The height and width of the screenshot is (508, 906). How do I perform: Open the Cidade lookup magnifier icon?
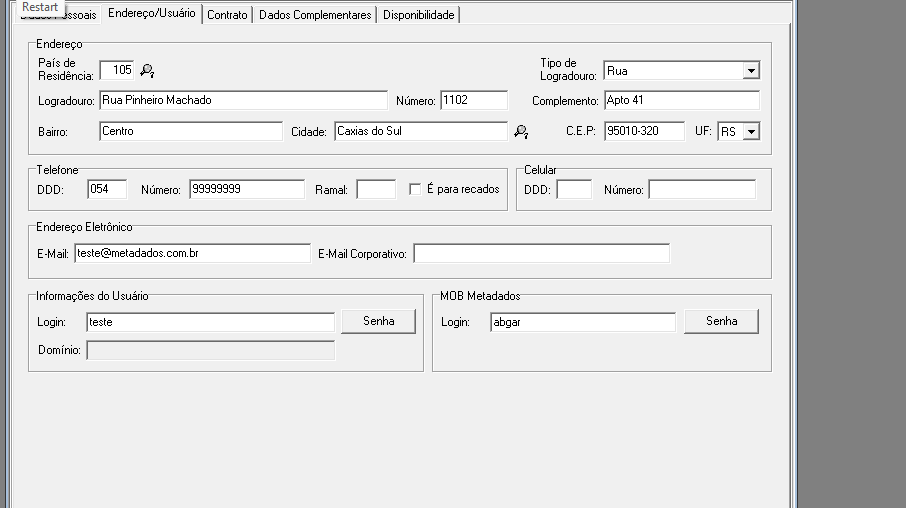tap(520, 131)
